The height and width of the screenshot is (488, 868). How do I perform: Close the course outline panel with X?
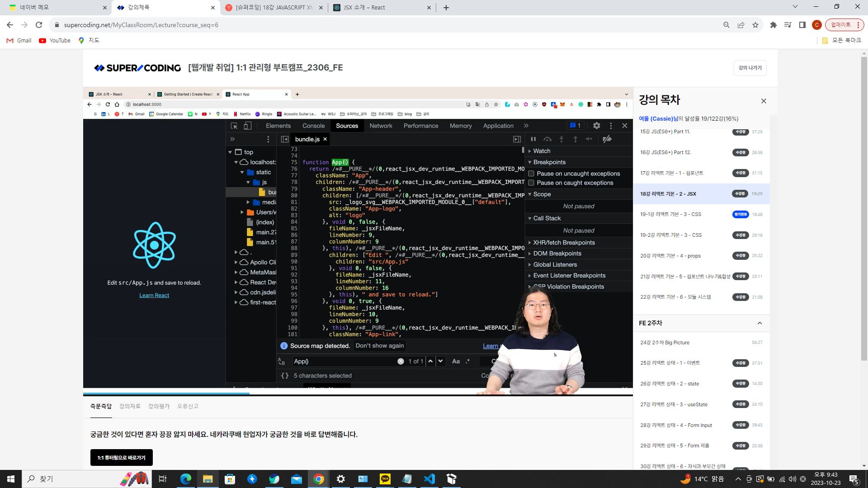(x=764, y=101)
